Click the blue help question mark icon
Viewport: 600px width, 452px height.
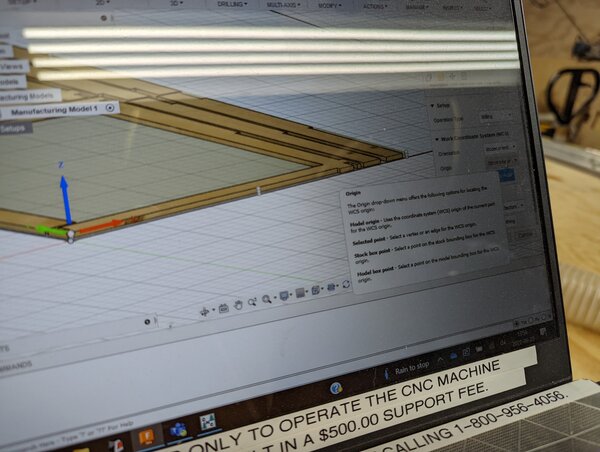coord(336,388)
